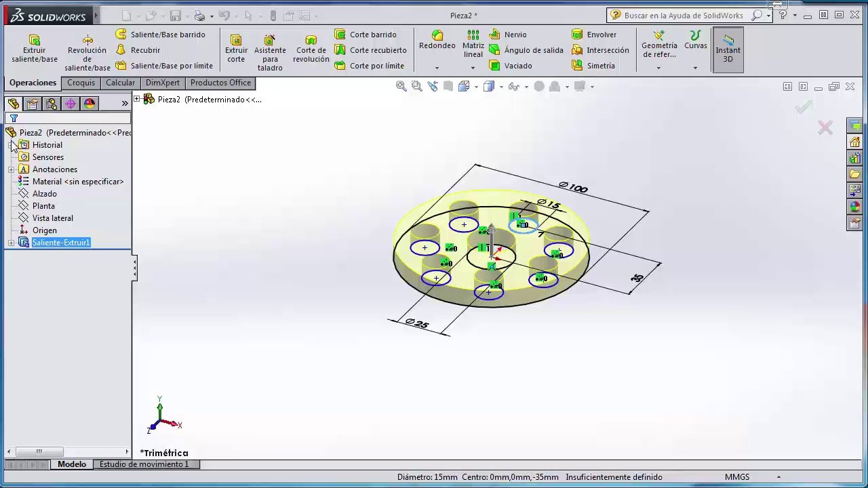Image resolution: width=868 pixels, height=488 pixels.
Task: Choose Saliente/Base por límite
Action: 163,66
